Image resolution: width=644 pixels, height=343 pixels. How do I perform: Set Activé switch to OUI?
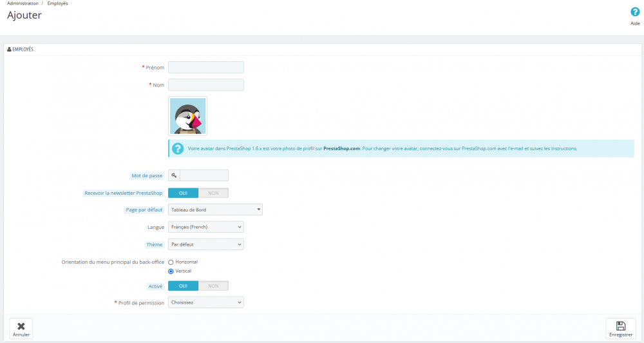pyautogui.click(x=183, y=286)
